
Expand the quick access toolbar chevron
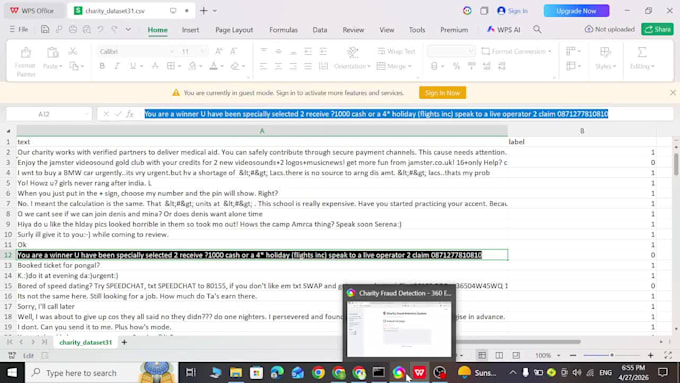pos(128,29)
